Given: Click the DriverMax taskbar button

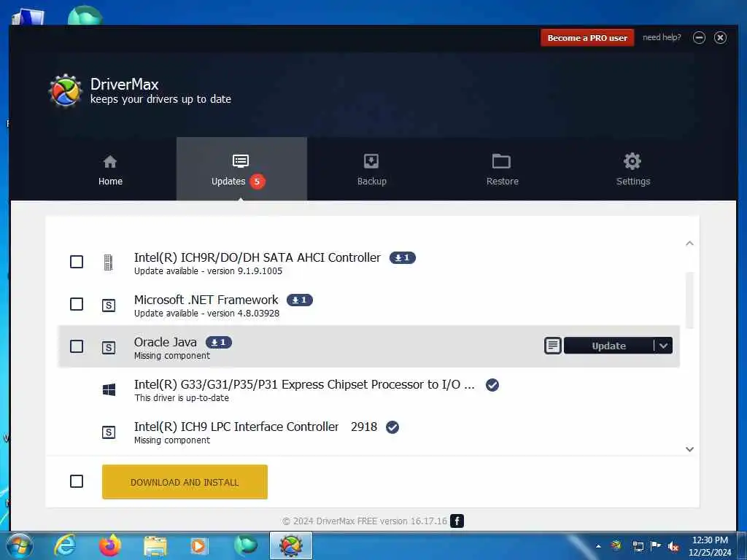Looking at the screenshot, I should coord(291,546).
